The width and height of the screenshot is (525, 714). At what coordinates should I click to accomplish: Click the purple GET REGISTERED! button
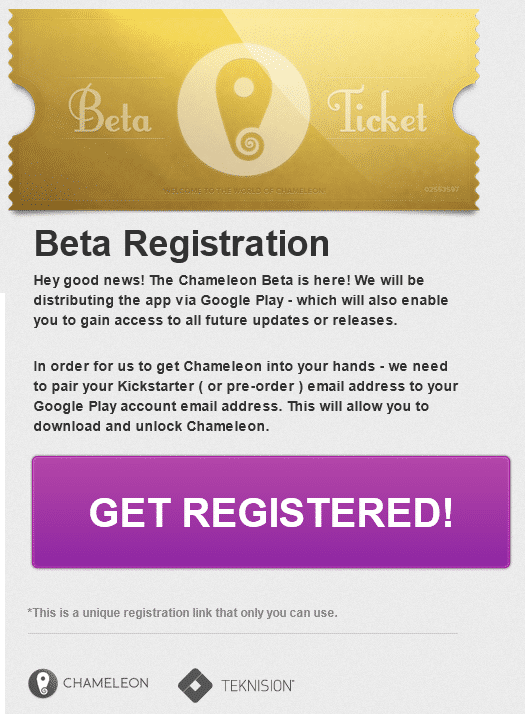coord(271,512)
